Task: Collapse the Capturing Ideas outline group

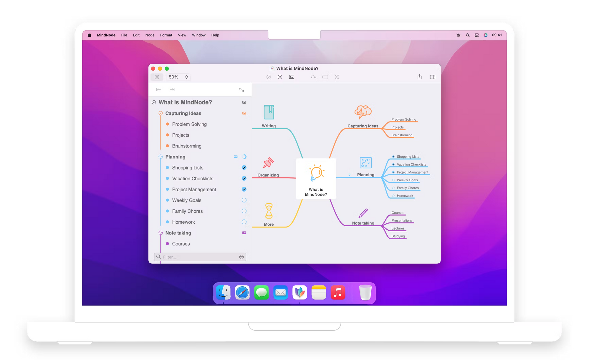Action: [x=161, y=113]
